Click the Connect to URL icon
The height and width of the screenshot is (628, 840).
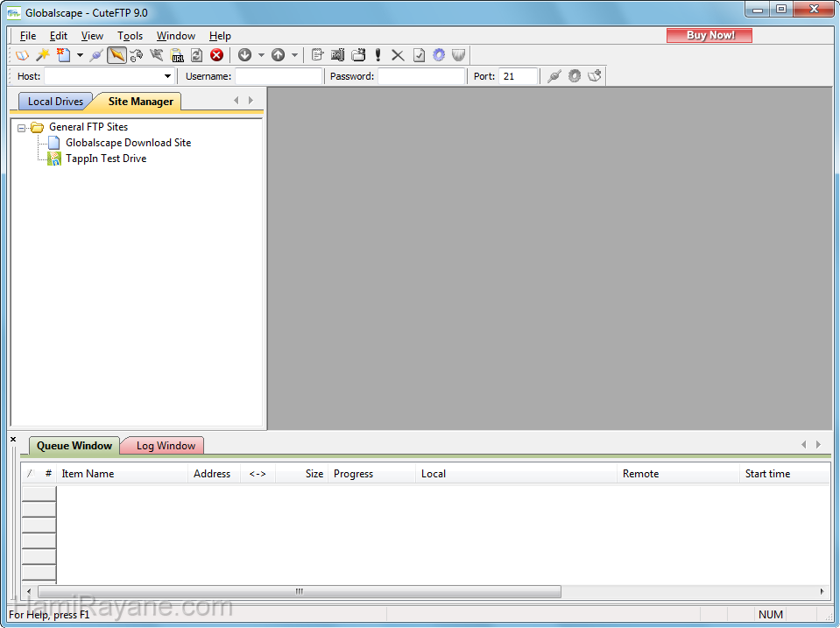click(177, 54)
